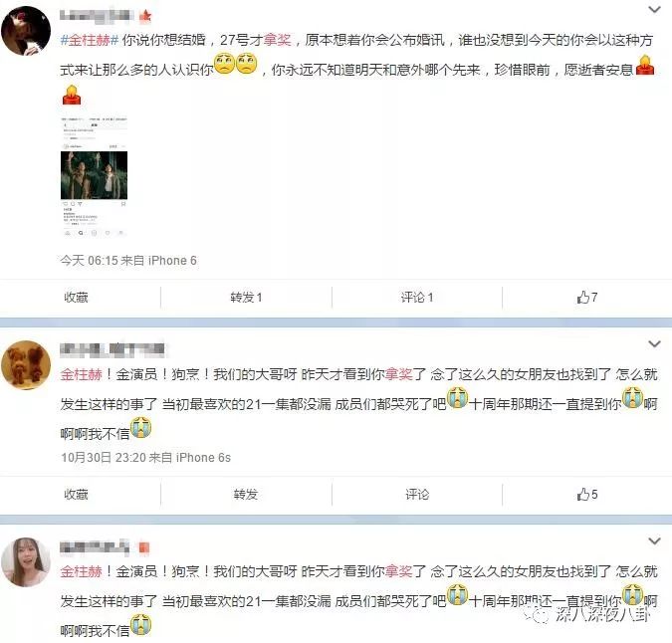This screenshot has width=672, height=643.
Task: Expand the first post's options chevron
Action: (654, 9)
